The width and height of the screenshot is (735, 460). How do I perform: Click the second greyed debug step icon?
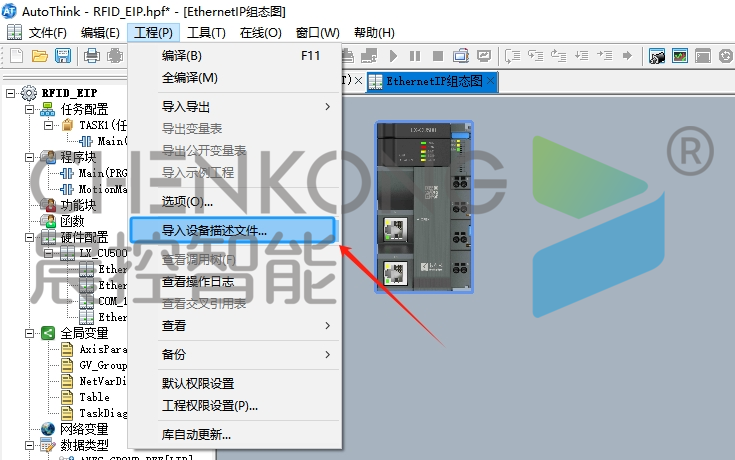point(535,56)
